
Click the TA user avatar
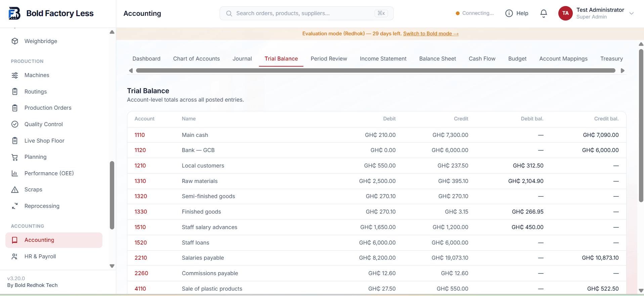tap(565, 13)
